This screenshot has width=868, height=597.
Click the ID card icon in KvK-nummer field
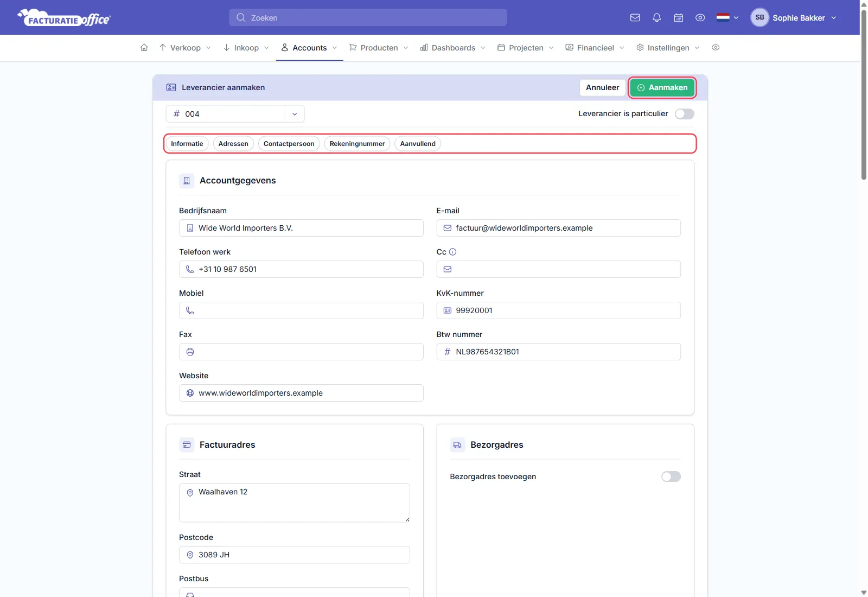[x=448, y=310]
